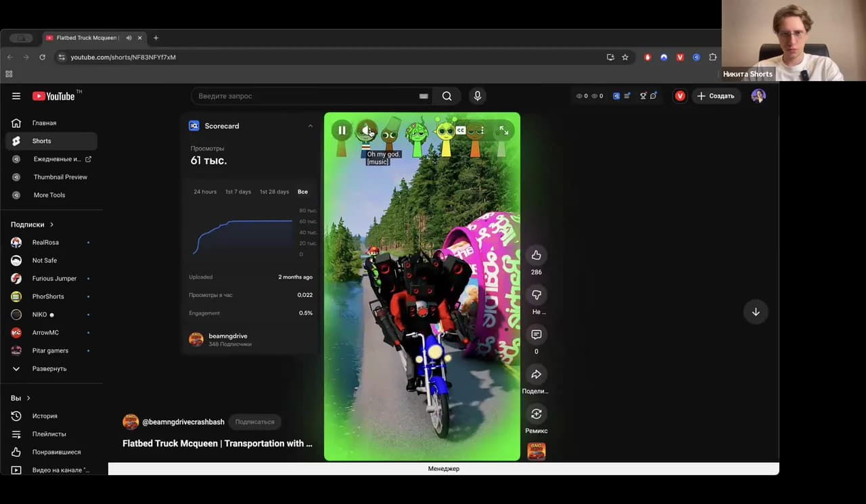Mute the short's volume
Image resolution: width=866 pixels, height=504 pixels.
[366, 130]
